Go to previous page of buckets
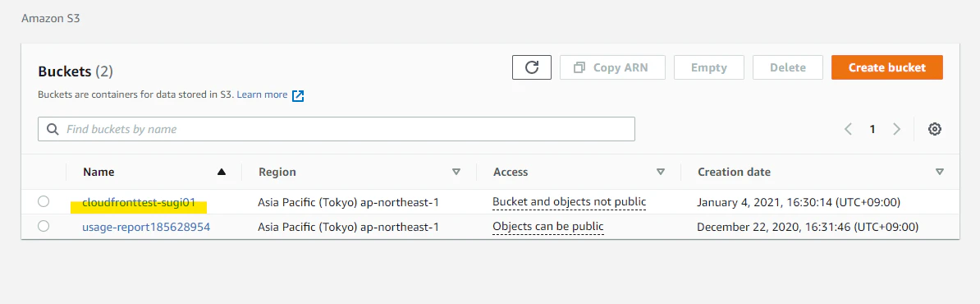The image size is (980, 304). (848, 130)
